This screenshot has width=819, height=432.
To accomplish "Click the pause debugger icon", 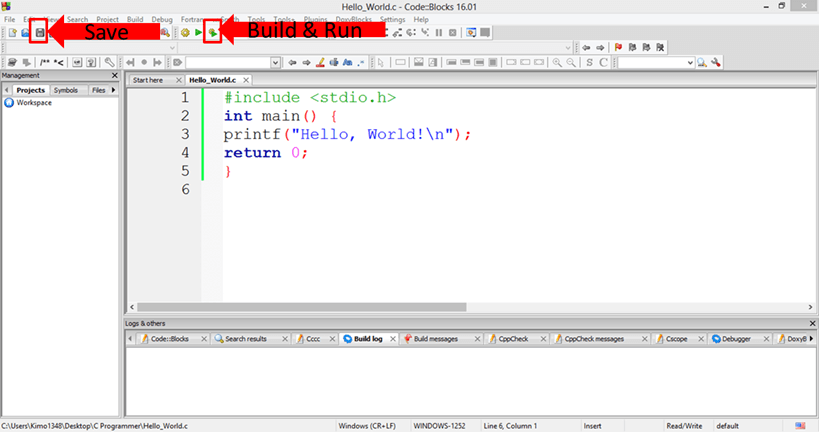I will 438,33.
